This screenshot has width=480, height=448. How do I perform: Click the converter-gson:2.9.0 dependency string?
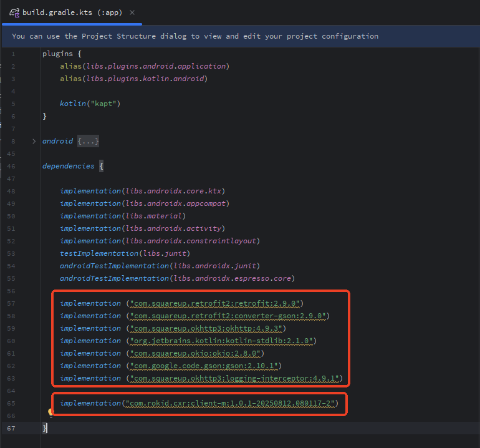[228, 316]
